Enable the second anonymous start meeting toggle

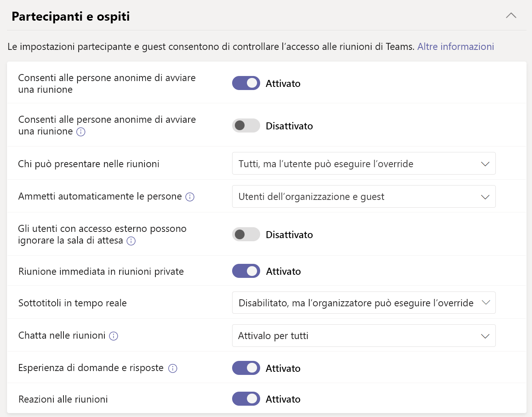coord(246,125)
